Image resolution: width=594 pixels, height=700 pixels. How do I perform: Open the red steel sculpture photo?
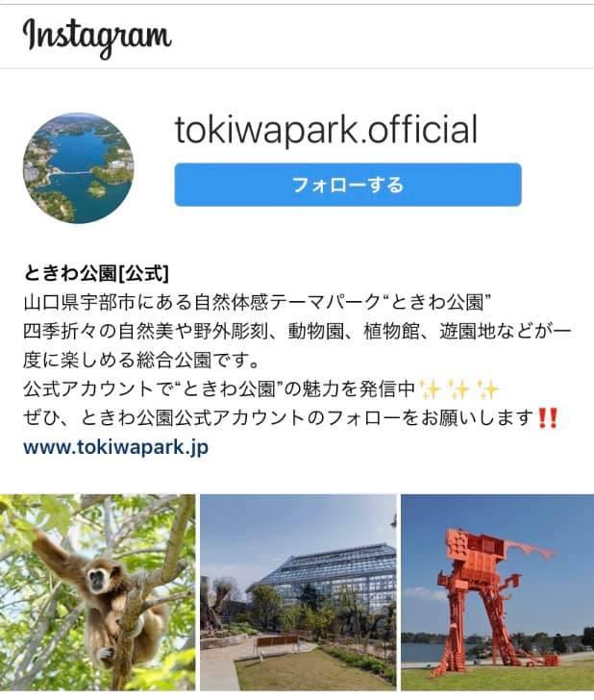[498, 592]
